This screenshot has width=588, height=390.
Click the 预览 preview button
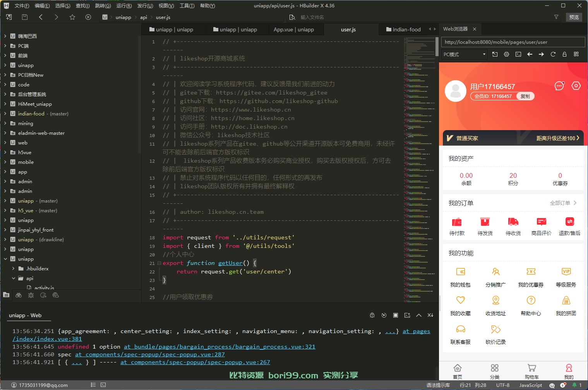coord(574,17)
